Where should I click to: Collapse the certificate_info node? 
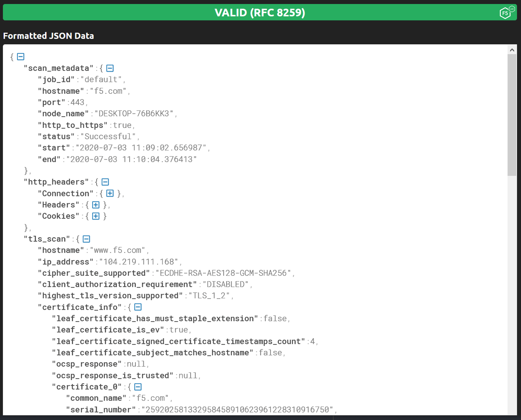coord(138,307)
